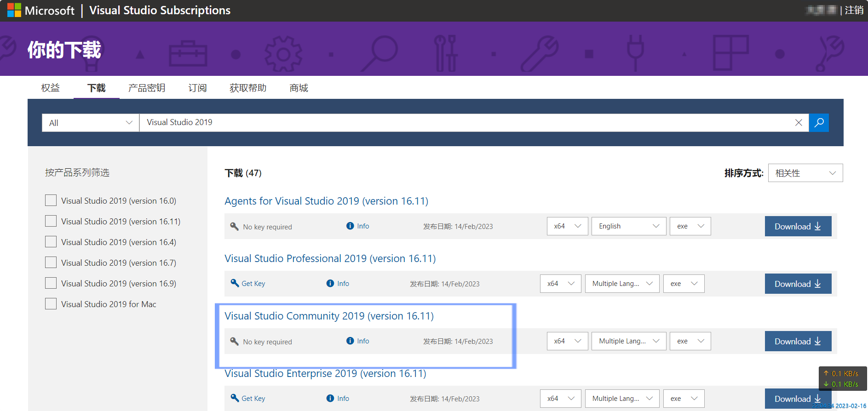
Task: Check Visual Studio 2019 (version 16.0) filter
Action: coord(51,200)
